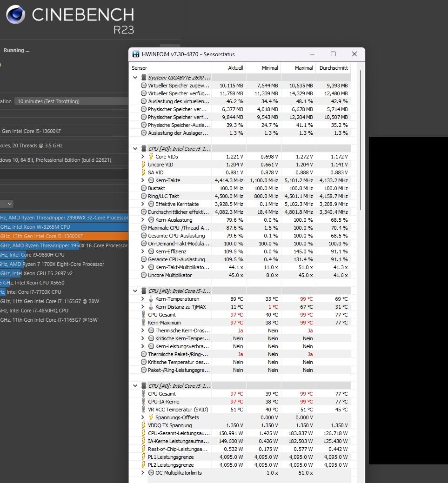This screenshot has width=448, height=483.
Task: Click circle icon beside Paket-/Ring-Leistungsgrenze
Action: 144,370
